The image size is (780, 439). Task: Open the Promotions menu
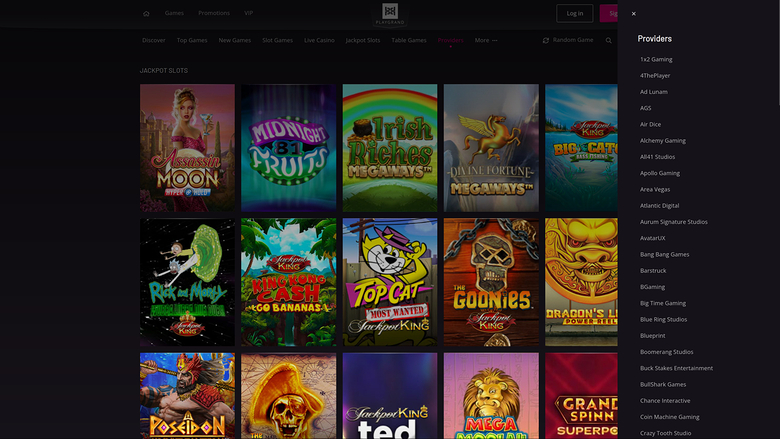(x=214, y=13)
